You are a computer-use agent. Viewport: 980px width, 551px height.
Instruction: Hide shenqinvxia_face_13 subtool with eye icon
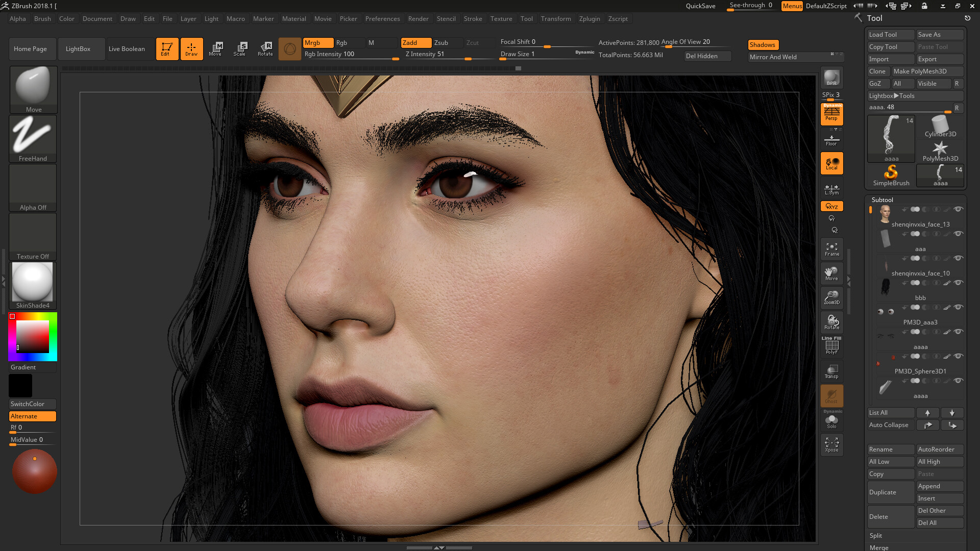coord(959,209)
